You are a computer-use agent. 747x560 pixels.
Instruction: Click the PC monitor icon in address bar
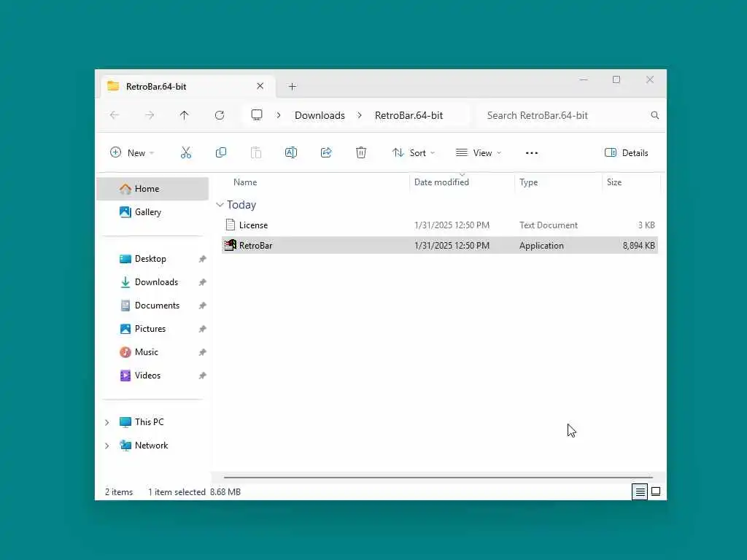[257, 115]
